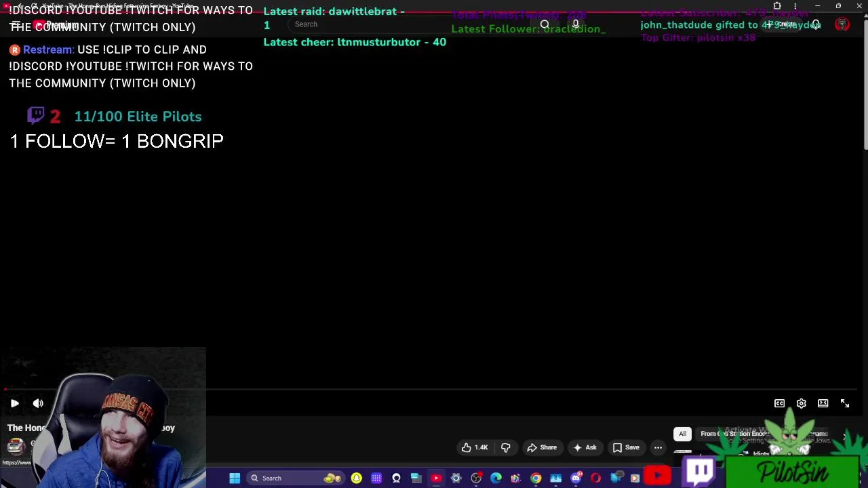868x488 pixels.
Task: Open the Photos app in taskbar
Action: click(x=556, y=479)
